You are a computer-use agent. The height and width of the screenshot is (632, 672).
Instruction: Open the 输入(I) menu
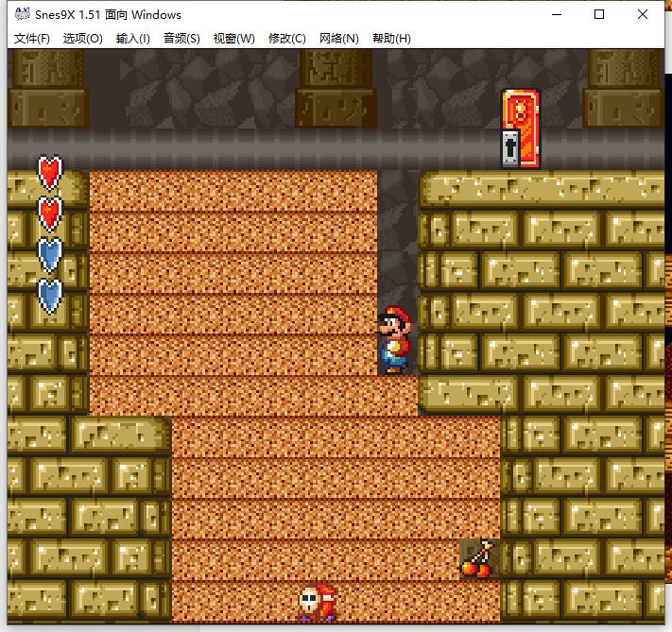point(133,39)
